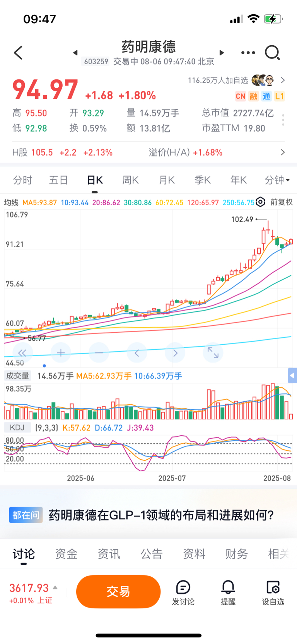Screen dimensions: 297x644
Task: Toggle the 前复权 adjustment option
Action: point(282,202)
